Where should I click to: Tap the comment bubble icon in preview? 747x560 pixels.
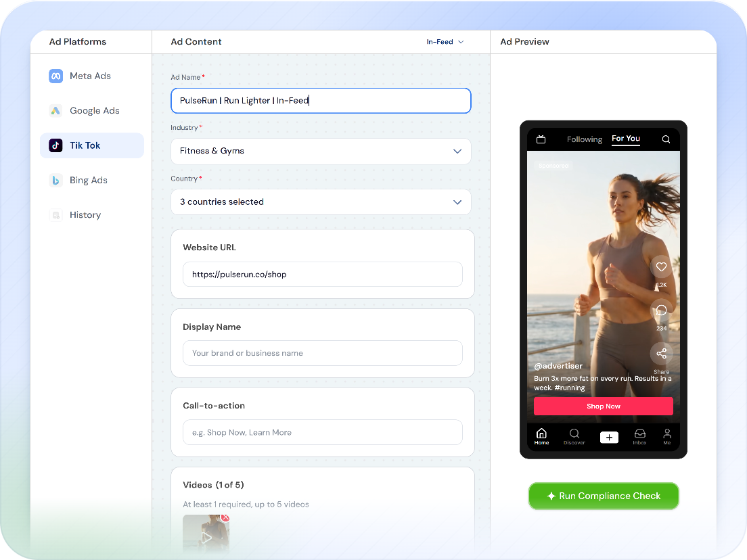point(661,310)
